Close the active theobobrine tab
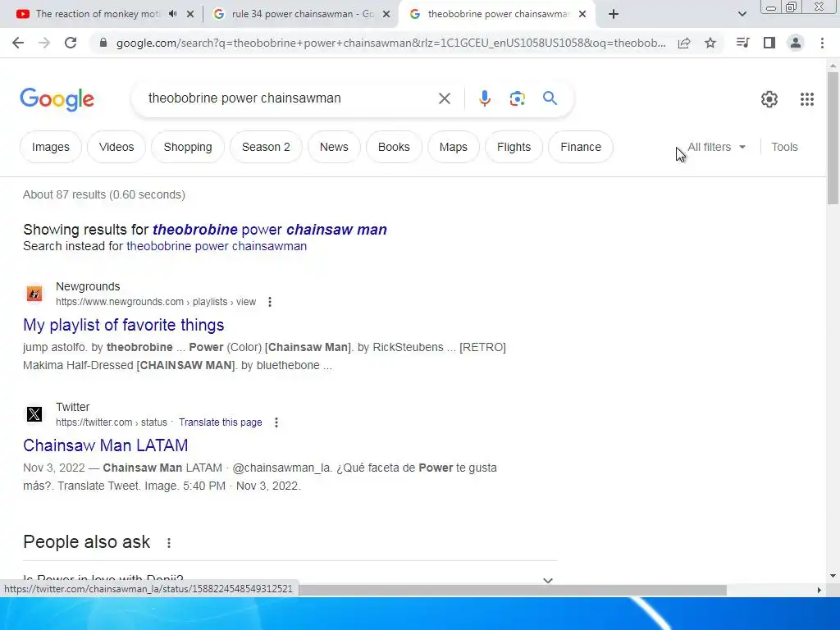This screenshot has height=630, width=840. [582, 15]
